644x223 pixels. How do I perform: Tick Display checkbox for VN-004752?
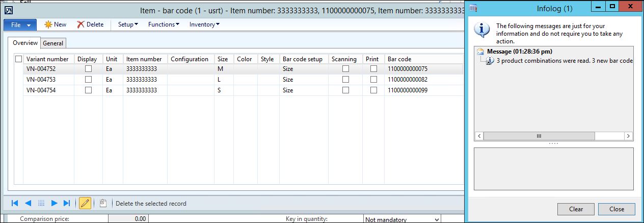(89, 68)
